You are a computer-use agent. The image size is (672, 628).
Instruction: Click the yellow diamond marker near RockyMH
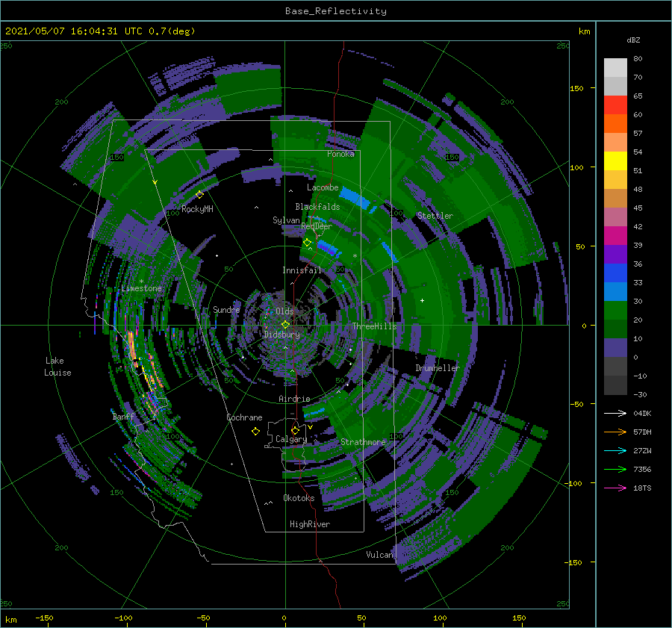[x=199, y=195]
